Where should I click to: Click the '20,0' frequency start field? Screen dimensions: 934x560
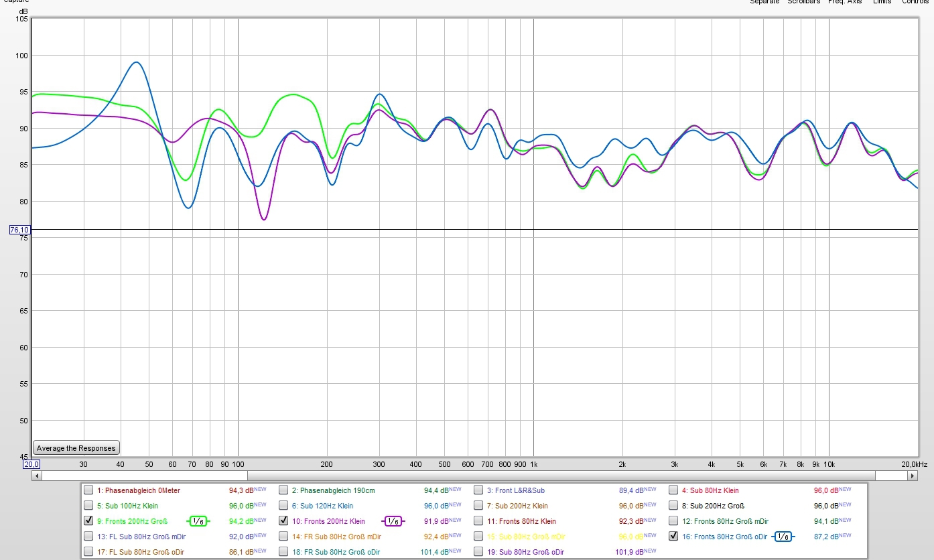[31, 464]
